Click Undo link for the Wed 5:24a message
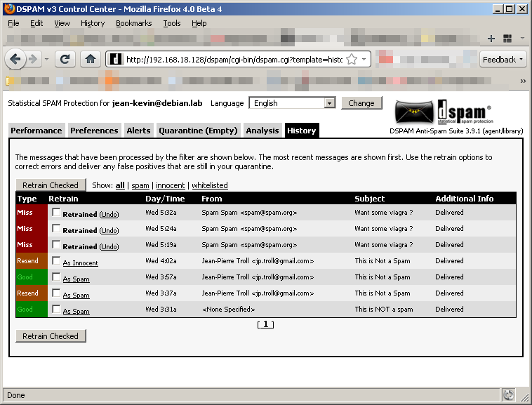Screen dimensions: 532x405 click(109, 230)
